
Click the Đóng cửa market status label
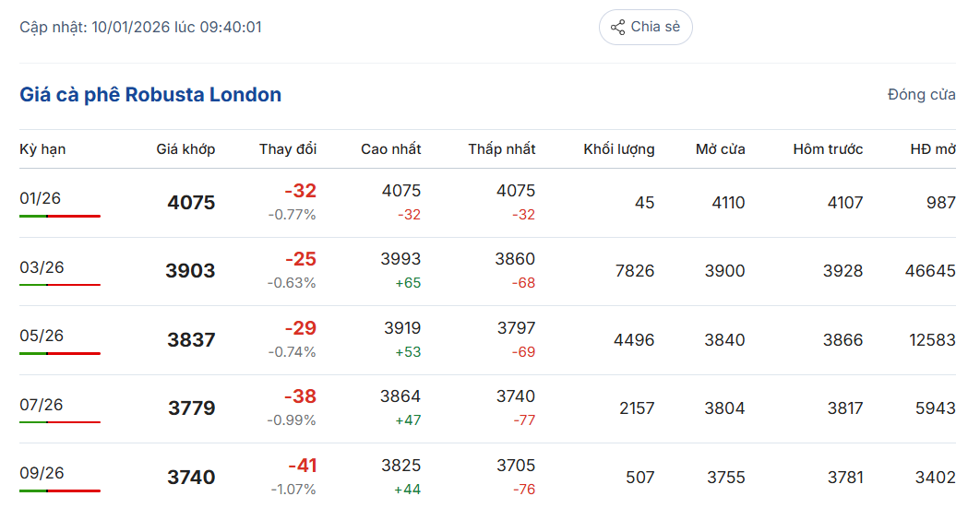(x=921, y=95)
